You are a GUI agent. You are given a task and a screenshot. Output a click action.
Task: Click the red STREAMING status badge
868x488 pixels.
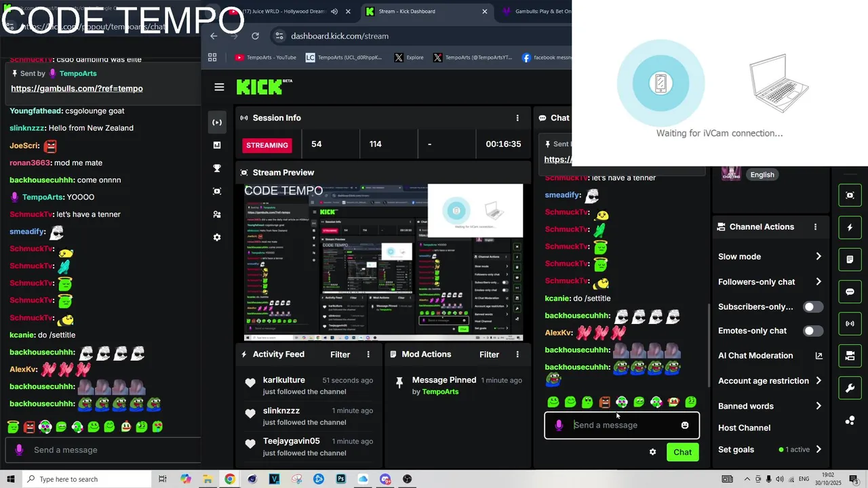[x=267, y=145]
